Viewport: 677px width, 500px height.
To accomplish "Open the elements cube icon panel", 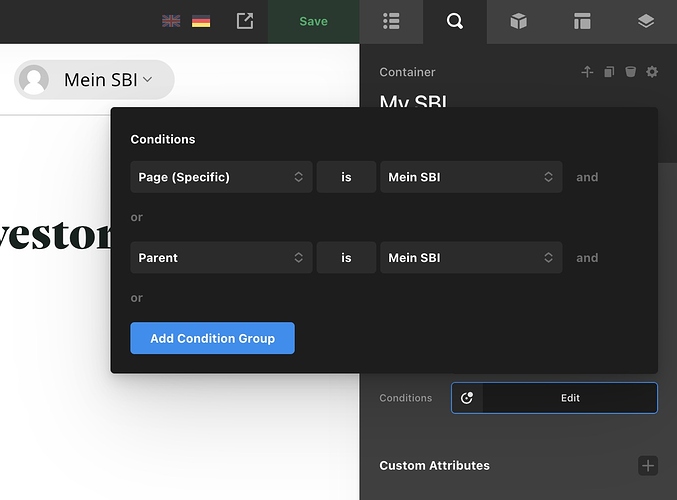I will click(518, 21).
